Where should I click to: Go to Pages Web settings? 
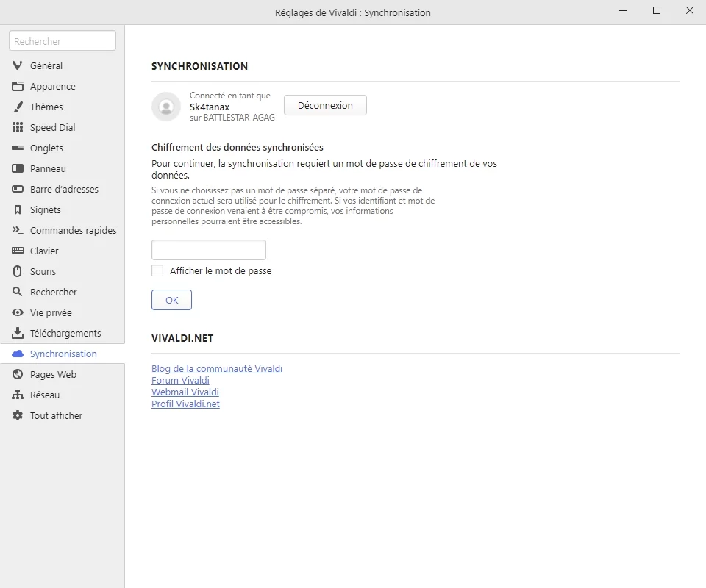pyautogui.click(x=62, y=374)
